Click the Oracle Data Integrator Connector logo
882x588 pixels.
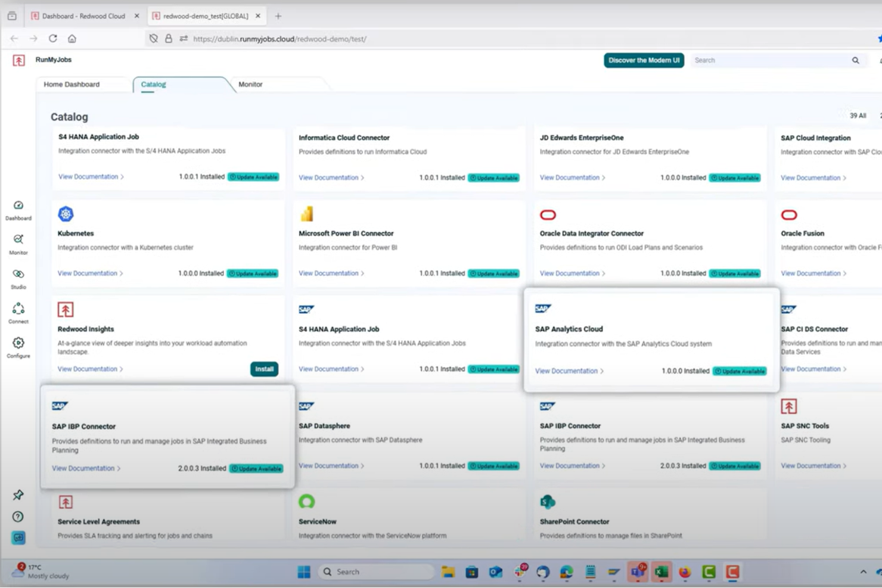(548, 214)
